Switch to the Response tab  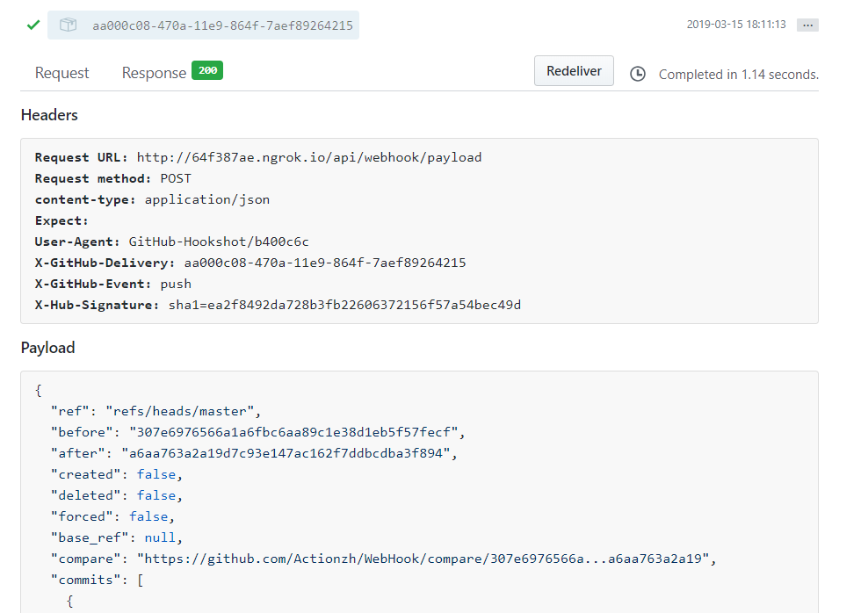click(x=154, y=73)
